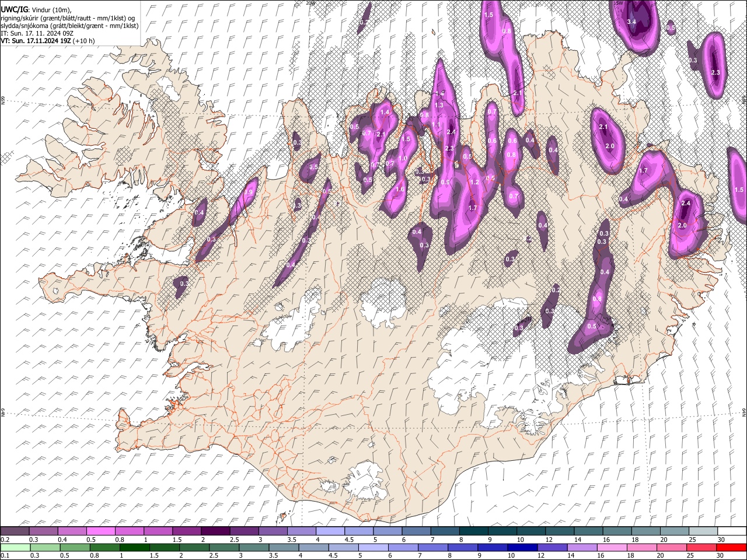Click the pale green lower-scale swatch starting at 0.1
The height and width of the screenshot is (560, 747).
[x=15, y=547]
